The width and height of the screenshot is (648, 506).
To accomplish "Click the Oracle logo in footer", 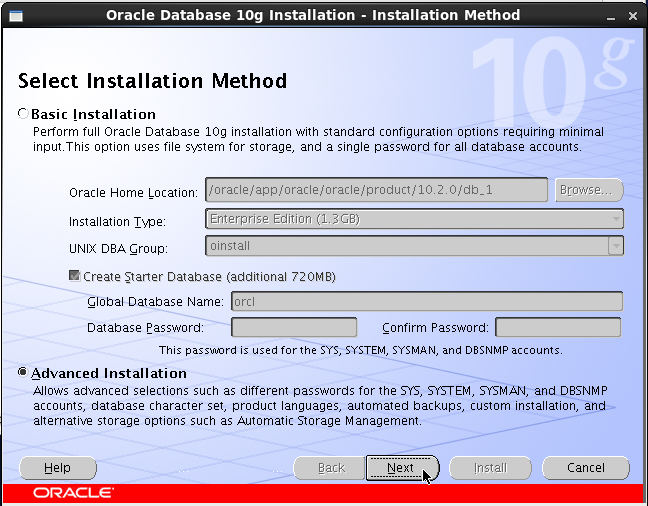I will [74, 493].
